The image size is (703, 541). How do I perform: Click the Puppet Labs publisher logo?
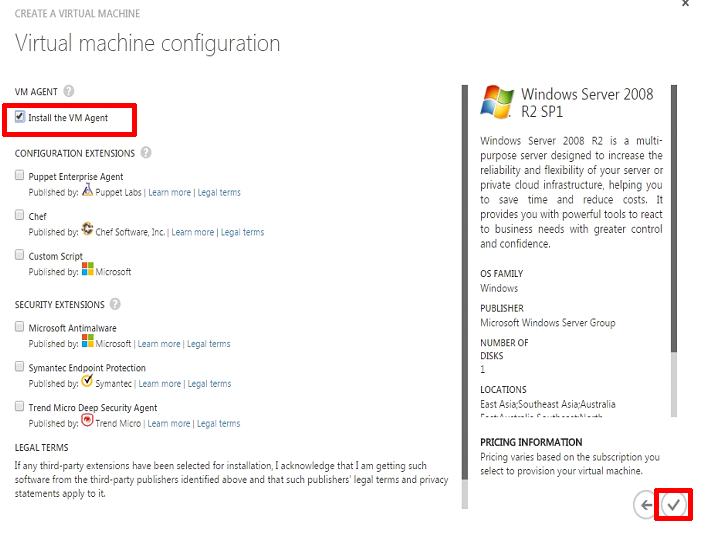87,190
